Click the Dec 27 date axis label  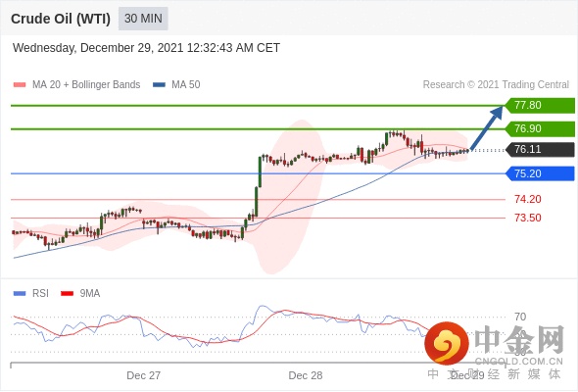point(143,375)
